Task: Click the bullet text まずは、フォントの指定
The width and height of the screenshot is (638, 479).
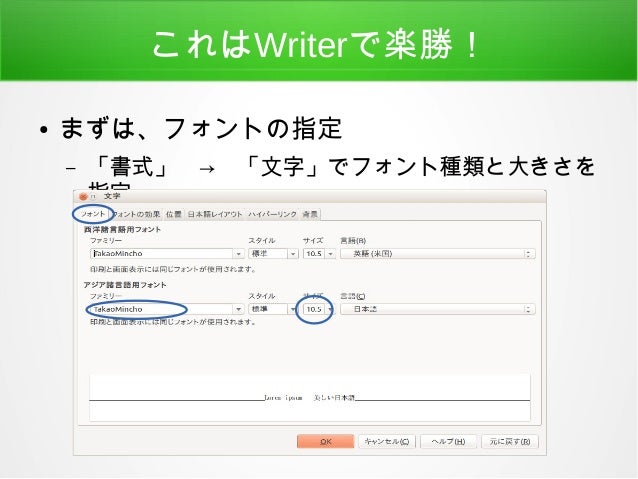Action: (201, 128)
